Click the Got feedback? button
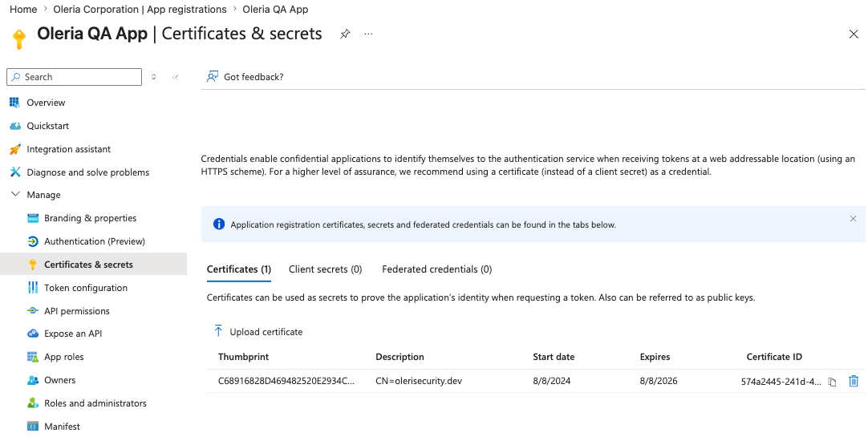Image resolution: width=868 pixels, height=437 pixels. (245, 77)
